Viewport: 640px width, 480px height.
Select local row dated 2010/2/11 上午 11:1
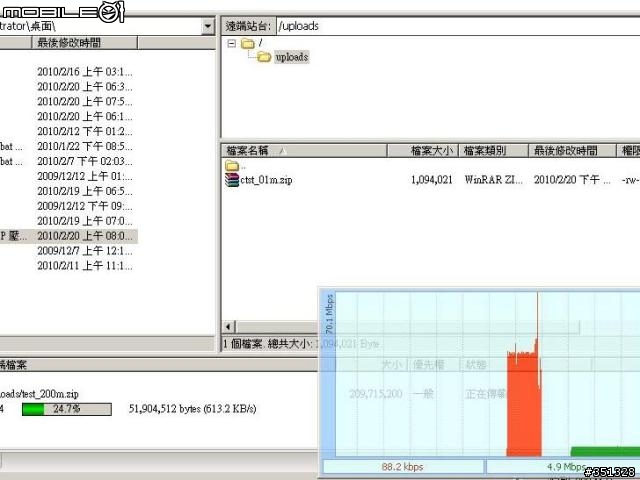(x=85, y=266)
